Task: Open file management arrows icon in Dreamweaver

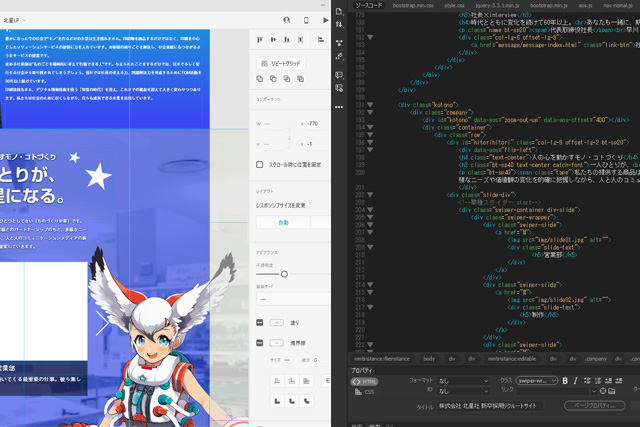Action: coord(339,24)
